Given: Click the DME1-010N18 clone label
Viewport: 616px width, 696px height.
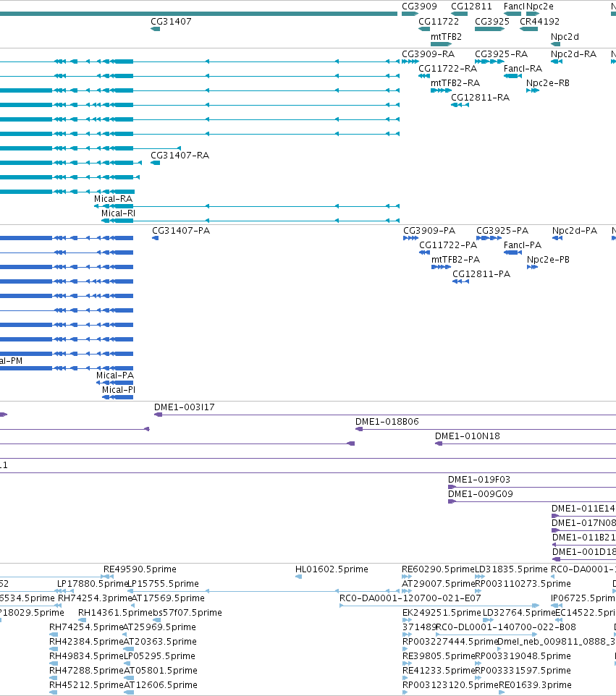Looking at the screenshot, I should click(x=467, y=436).
